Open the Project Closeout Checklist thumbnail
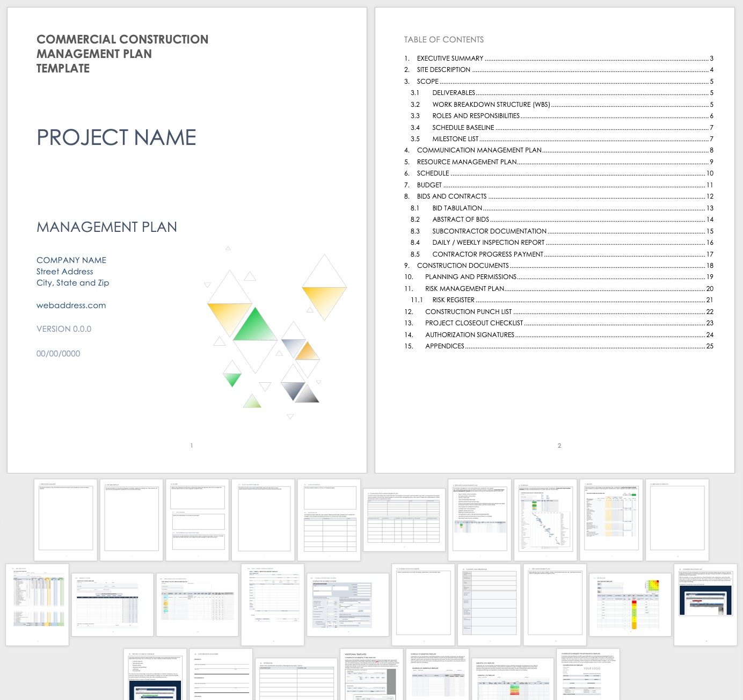The width and height of the screenshot is (743, 700). click(155, 674)
